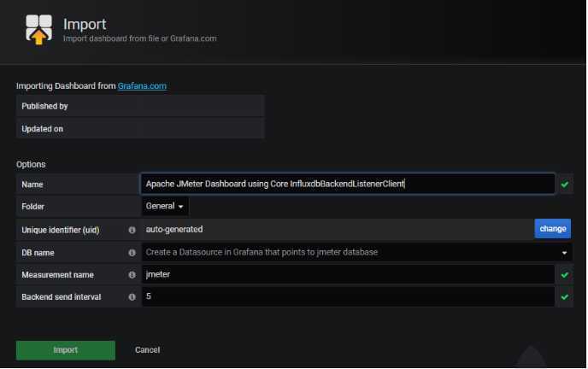Click the blue change button for uid
Image resolution: width=588 pixels, height=369 pixels.
[552, 229]
